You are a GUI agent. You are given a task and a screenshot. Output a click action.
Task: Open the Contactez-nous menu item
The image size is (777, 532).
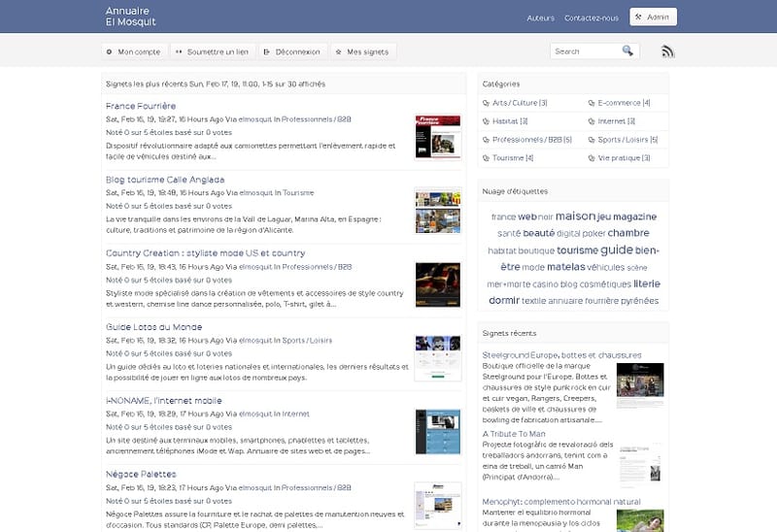[x=591, y=17]
